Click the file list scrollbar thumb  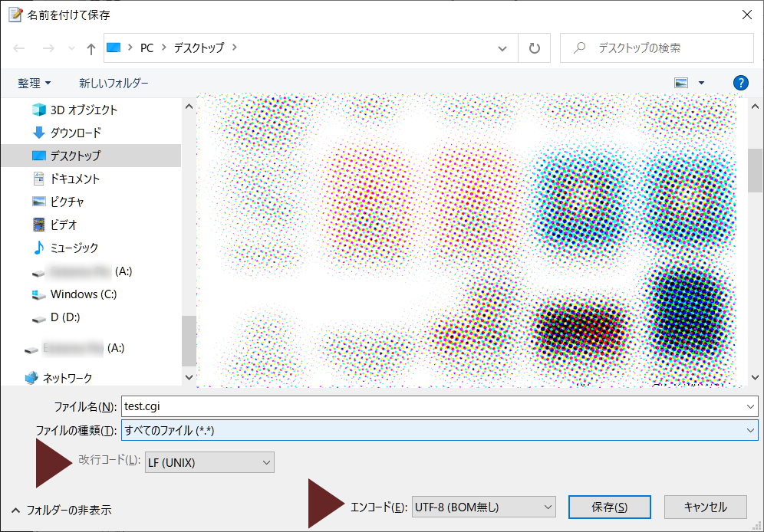click(x=756, y=170)
